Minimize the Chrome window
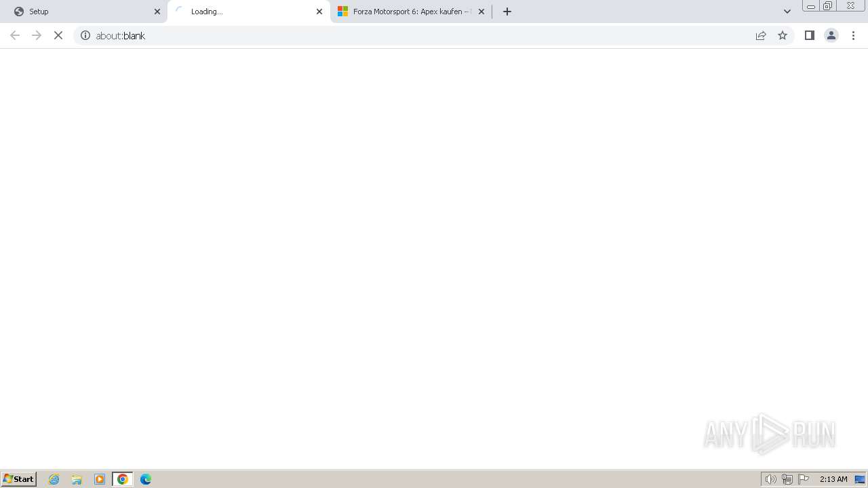The image size is (868, 488). (811, 6)
